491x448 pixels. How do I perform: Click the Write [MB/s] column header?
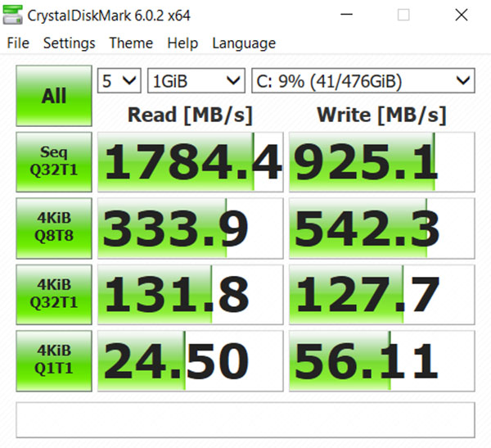coord(381,115)
